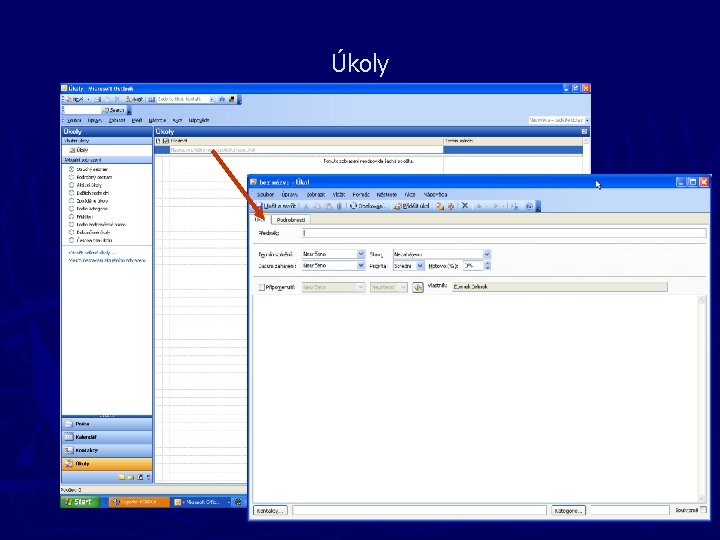Click the Nový (New) icon in Outlook toolbar
Viewport: 720px width, 540px height.
74,99
